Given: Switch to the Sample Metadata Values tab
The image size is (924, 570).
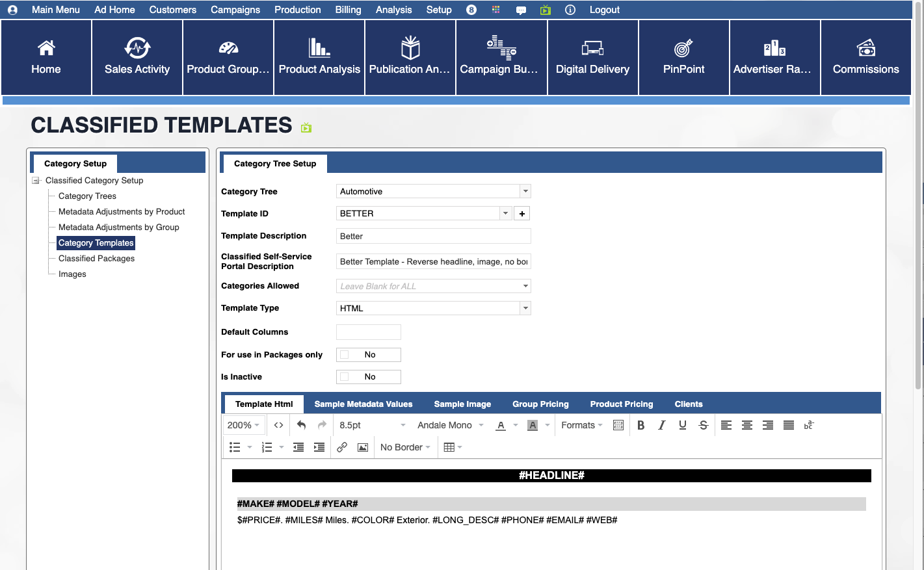Looking at the screenshot, I should pos(363,404).
